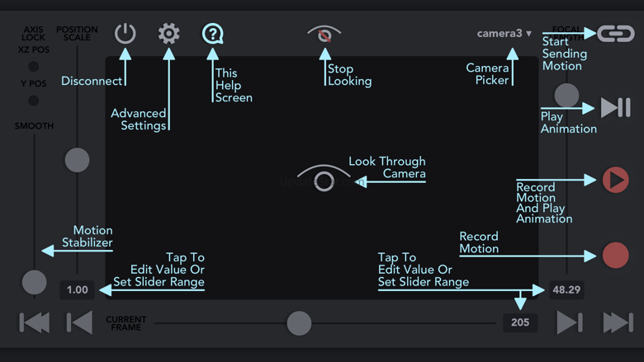Open Advanced Settings gear

tap(169, 34)
